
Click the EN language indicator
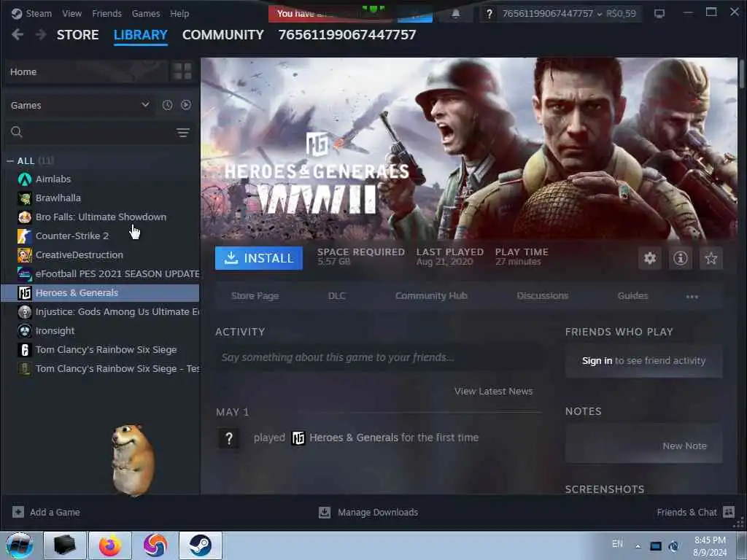[617, 544]
